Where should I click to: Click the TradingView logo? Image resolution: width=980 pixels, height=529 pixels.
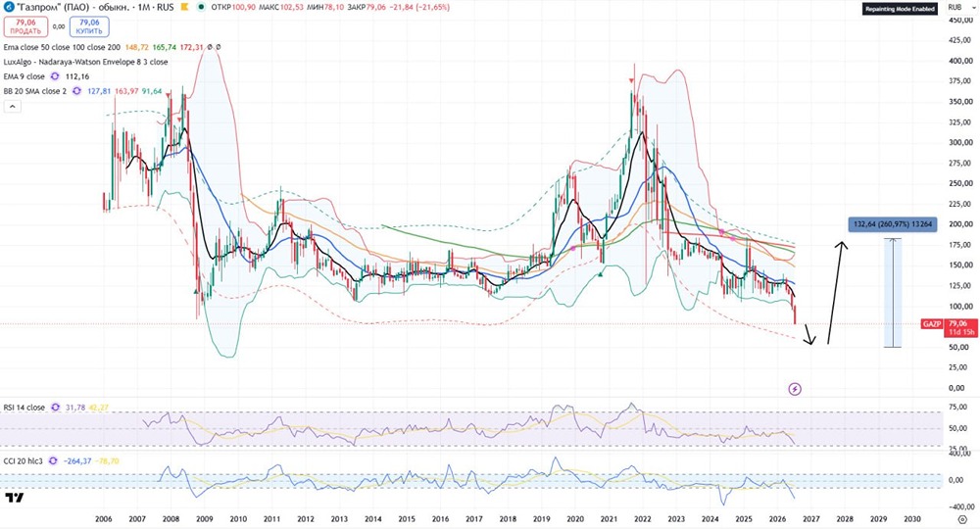click(x=15, y=498)
